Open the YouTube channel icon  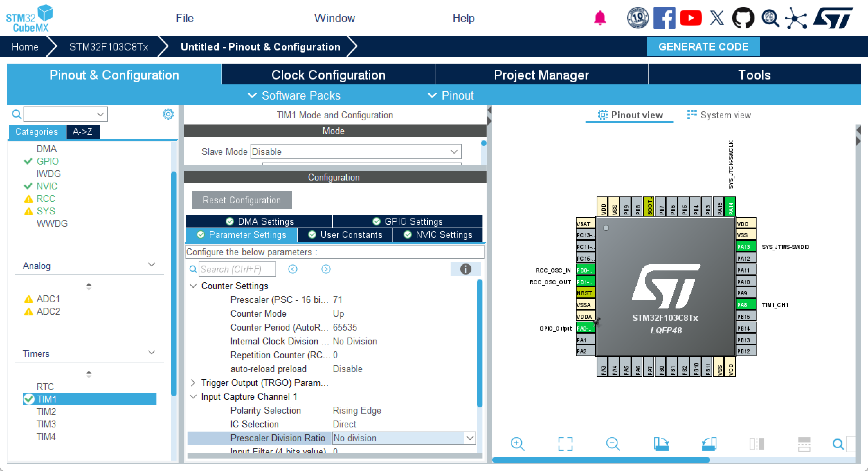pos(690,18)
